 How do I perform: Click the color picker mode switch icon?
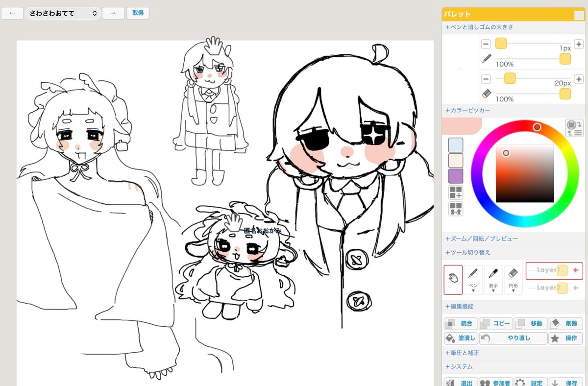click(574, 127)
